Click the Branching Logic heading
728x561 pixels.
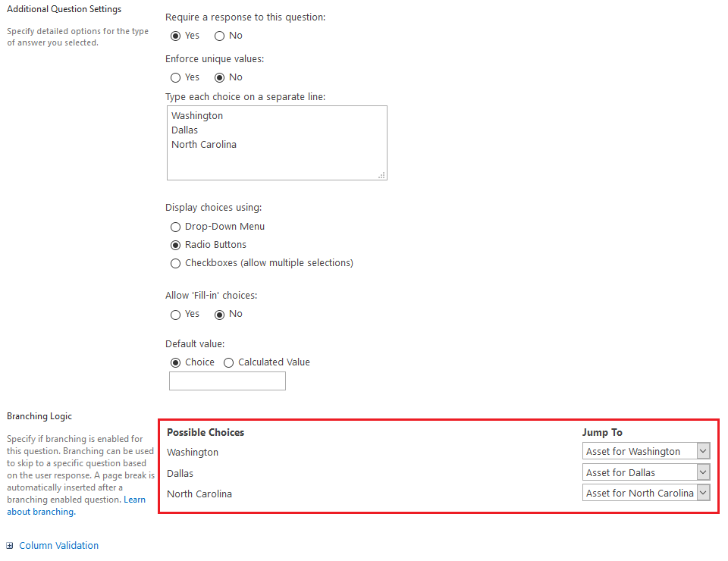pyautogui.click(x=39, y=416)
